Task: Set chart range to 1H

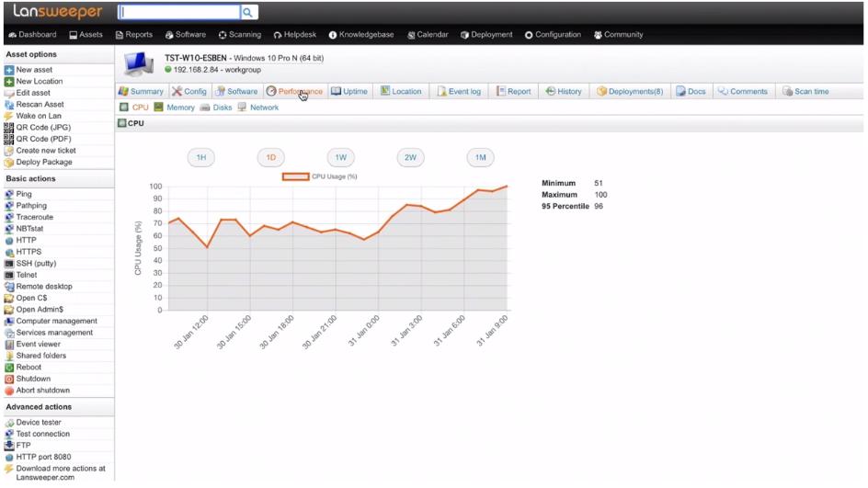Action: [201, 158]
